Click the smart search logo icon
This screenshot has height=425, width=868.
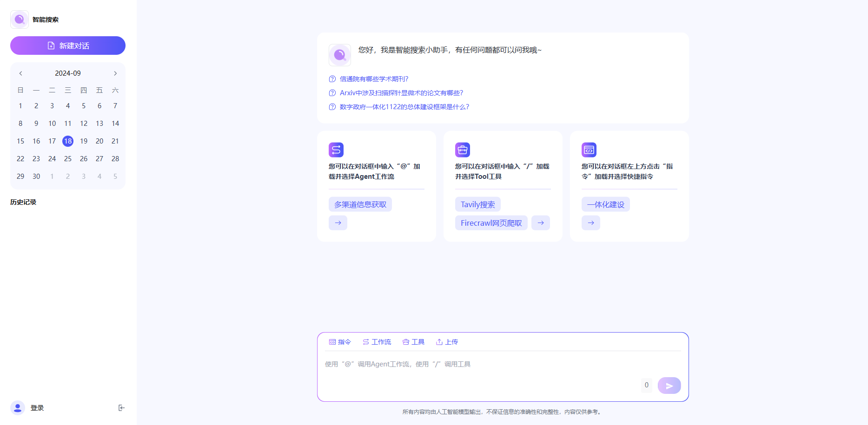(x=20, y=20)
